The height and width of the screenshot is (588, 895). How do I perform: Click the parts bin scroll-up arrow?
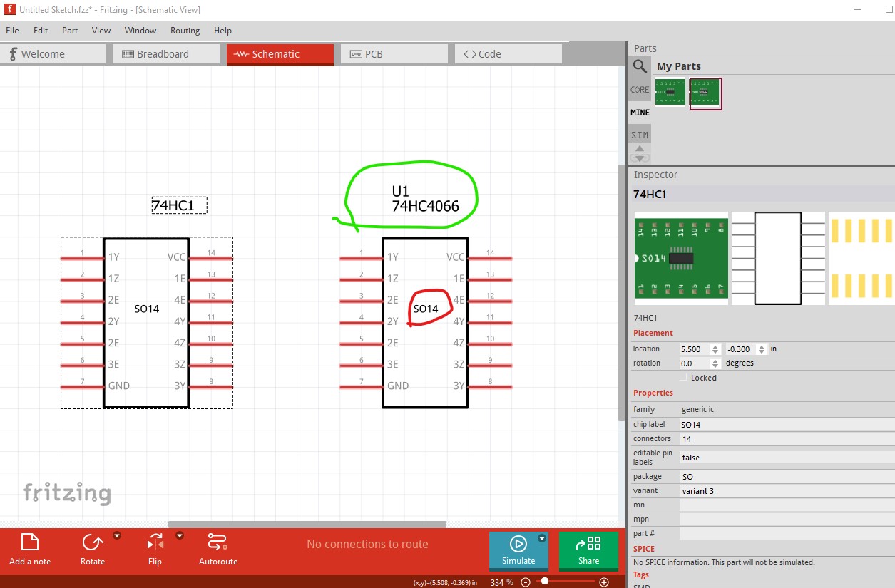coord(640,149)
